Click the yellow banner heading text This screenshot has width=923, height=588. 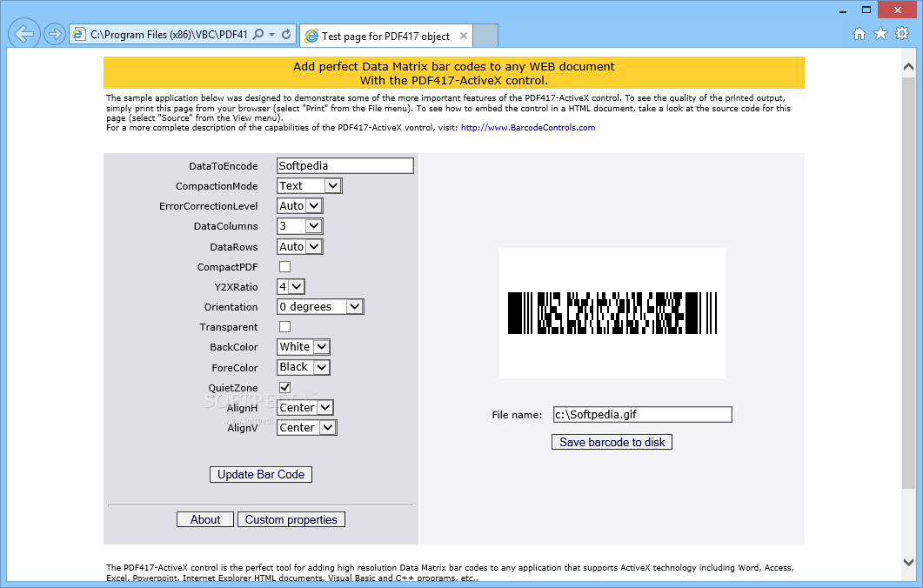454,74
